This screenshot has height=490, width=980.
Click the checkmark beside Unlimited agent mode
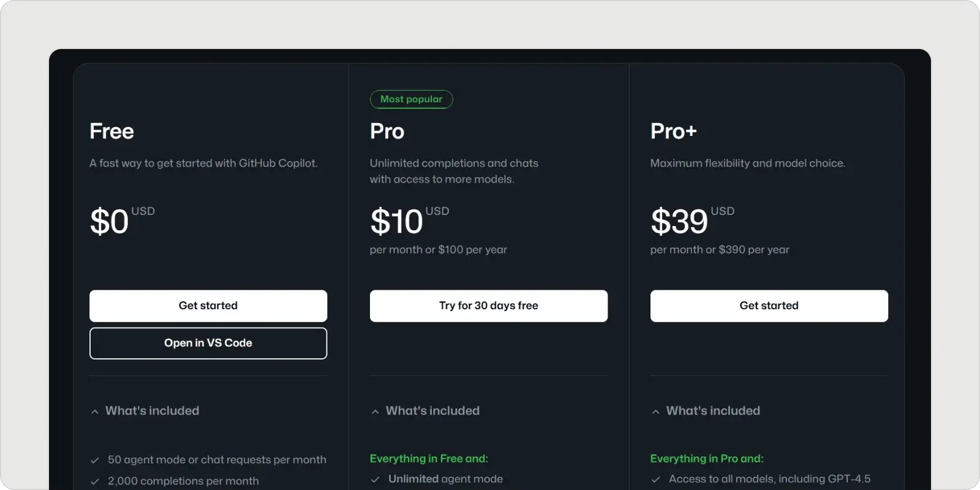pyautogui.click(x=375, y=479)
